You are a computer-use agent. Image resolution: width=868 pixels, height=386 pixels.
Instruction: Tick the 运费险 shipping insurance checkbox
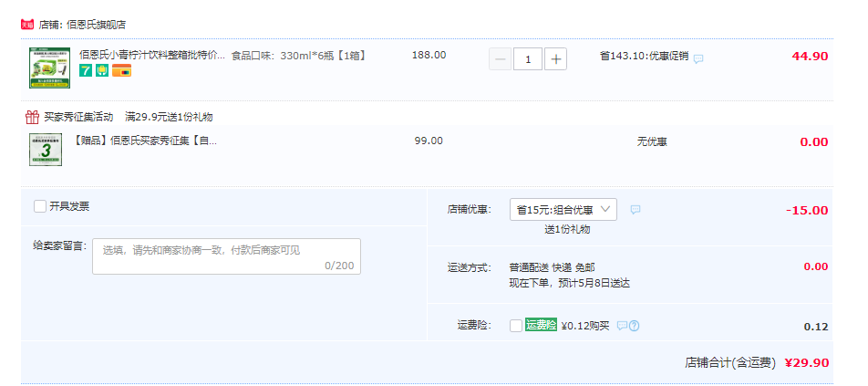(516, 326)
